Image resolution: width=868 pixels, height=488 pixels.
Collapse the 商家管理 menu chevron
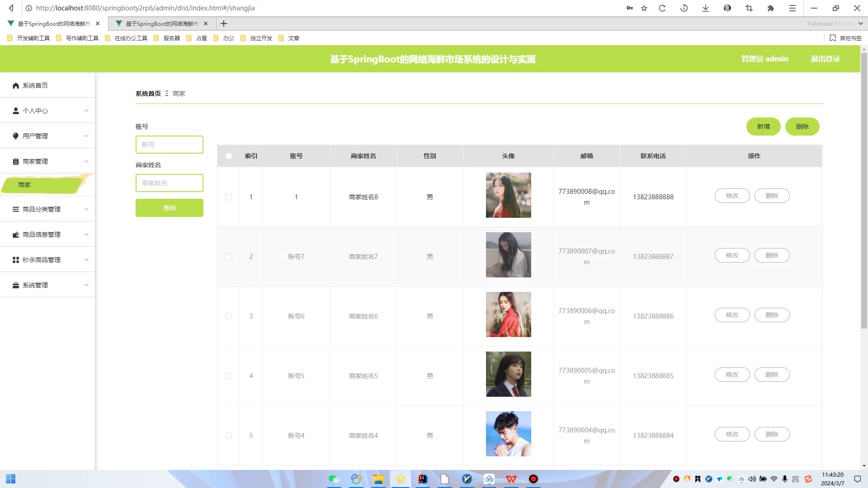[x=86, y=161]
